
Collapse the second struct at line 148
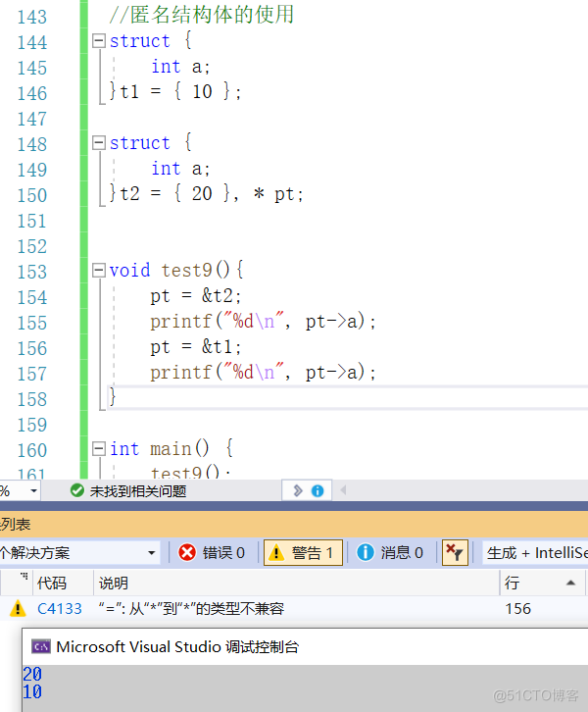pyautogui.click(x=98, y=143)
